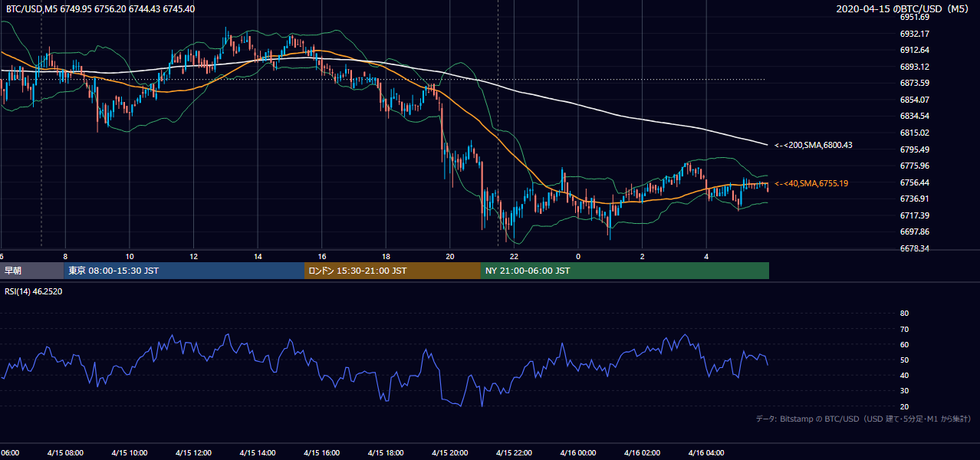Click the 4/16 00:00 date label
The height and width of the screenshot is (460, 980).
[x=578, y=453]
